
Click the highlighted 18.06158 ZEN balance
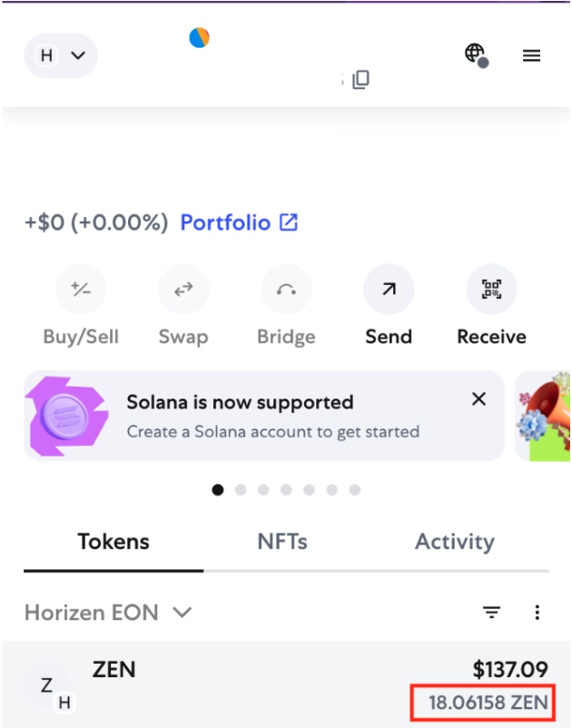[483, 702]
